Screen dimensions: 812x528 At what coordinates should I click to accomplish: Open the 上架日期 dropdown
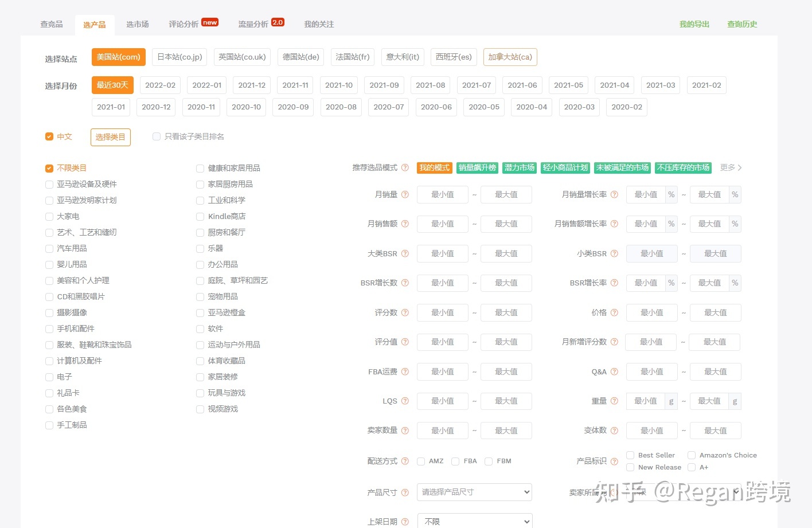point(474,522)
